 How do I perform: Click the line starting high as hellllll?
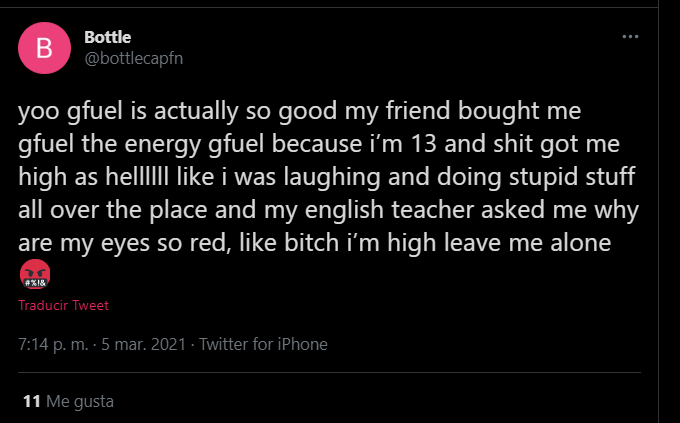313,177
